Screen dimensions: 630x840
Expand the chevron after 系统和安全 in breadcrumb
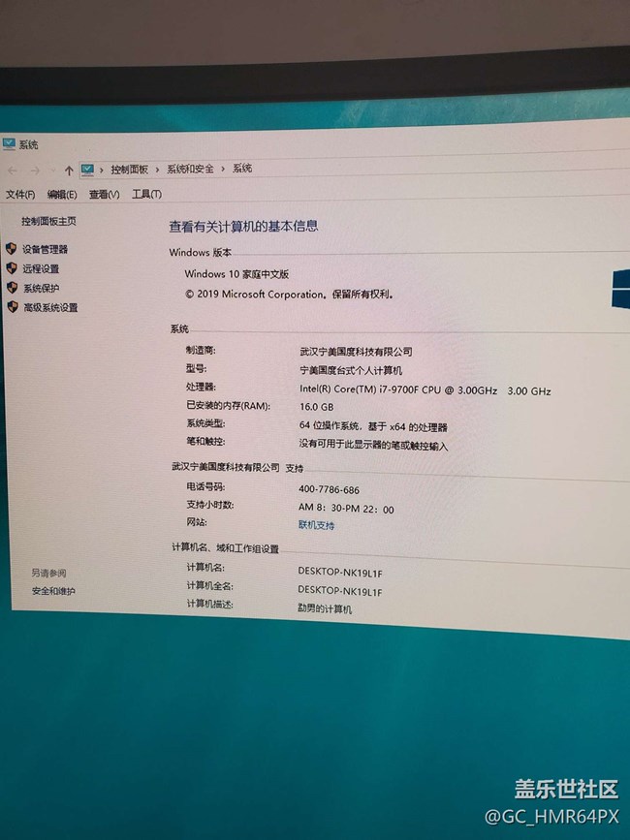click(x=225, y=169)
